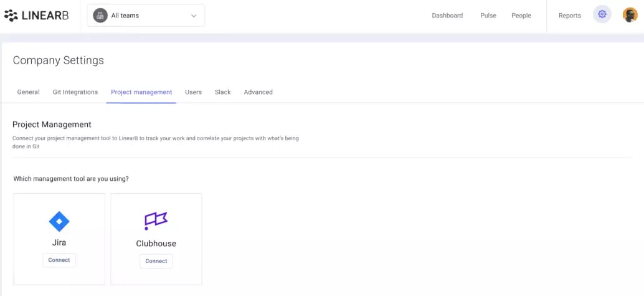
Task: Open the Slack settings tab
Action: 222,92
